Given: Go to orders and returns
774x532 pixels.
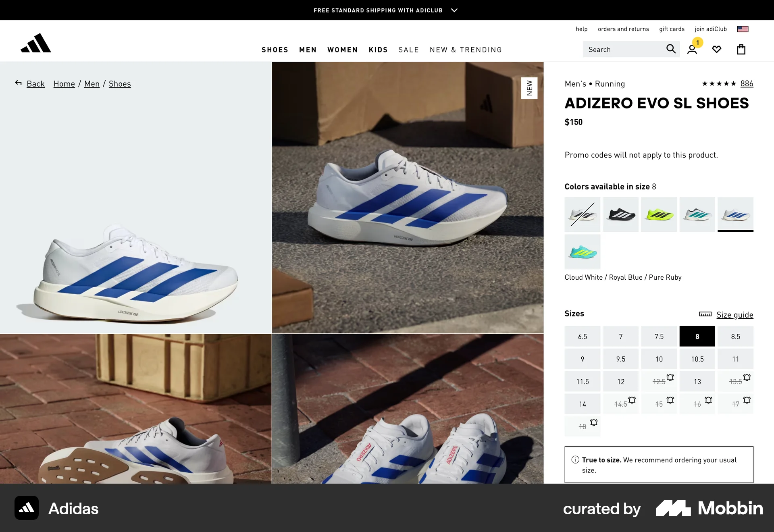Looking at the screenshot, I should [x=623, y=29].
